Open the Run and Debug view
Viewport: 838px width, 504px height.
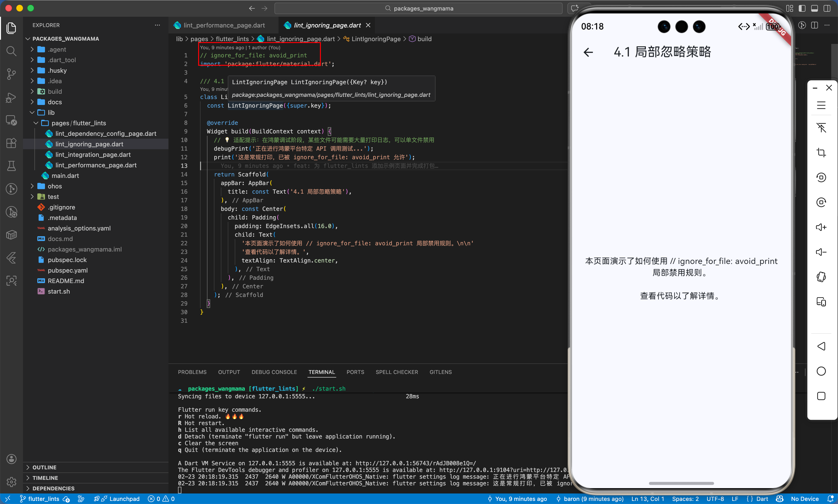point(11,97)
